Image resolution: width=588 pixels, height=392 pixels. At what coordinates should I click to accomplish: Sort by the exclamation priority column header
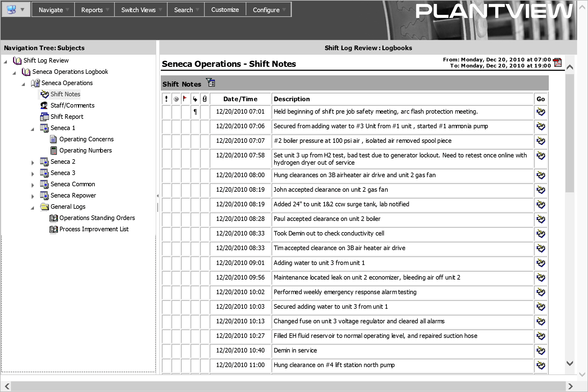point(166,99)
